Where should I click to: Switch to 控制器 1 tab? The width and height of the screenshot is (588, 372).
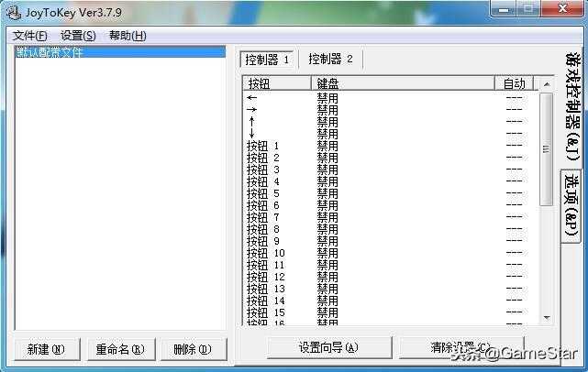(267, 60)
